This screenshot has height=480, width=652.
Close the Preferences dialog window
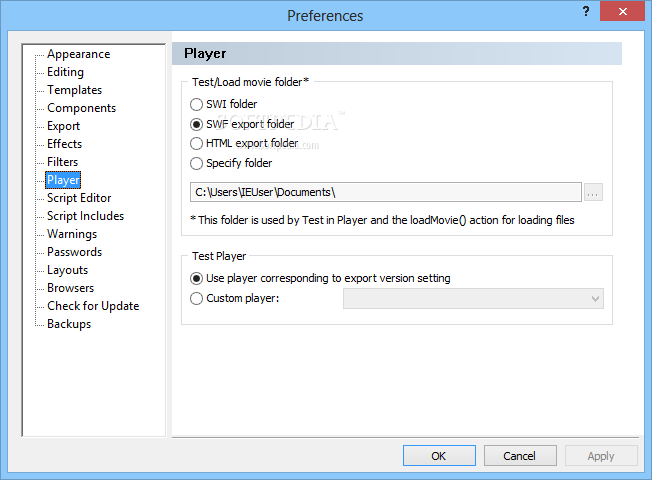coord(624,12)
